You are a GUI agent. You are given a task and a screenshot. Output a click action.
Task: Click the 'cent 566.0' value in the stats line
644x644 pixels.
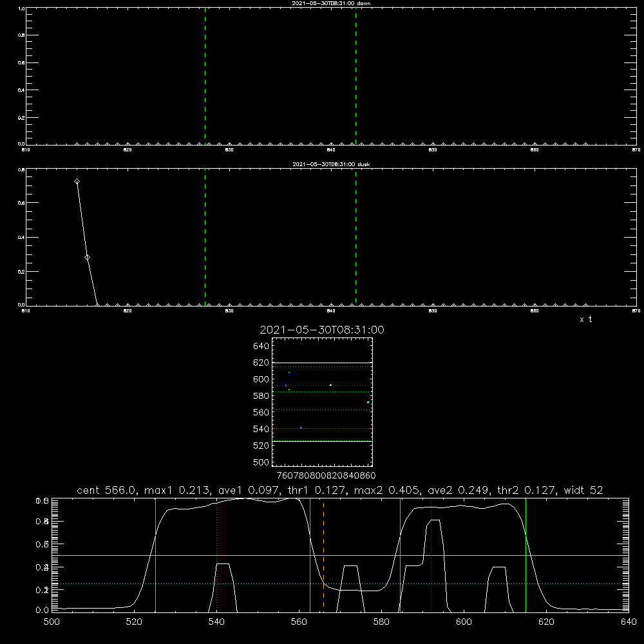[x=107, y=490]
